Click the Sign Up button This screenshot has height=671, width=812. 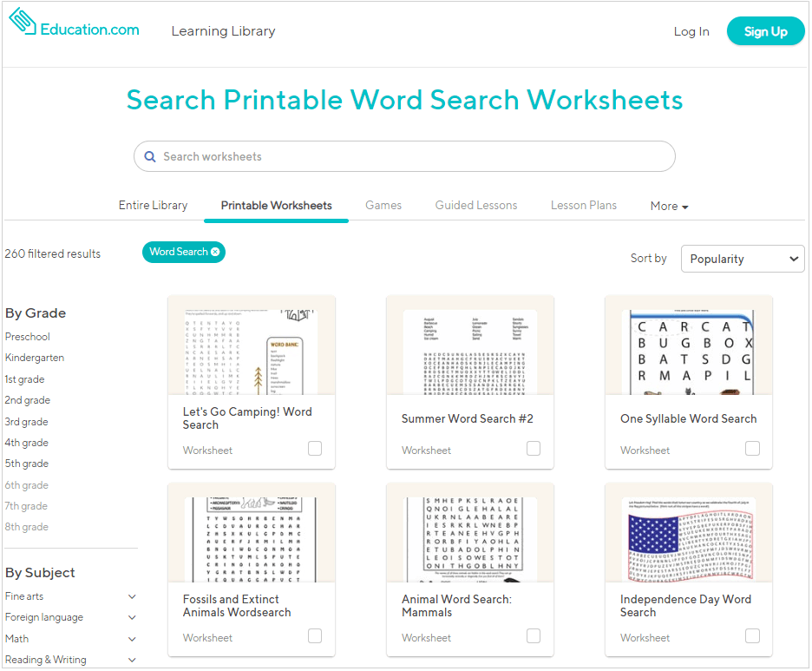(x=765, y=30)
